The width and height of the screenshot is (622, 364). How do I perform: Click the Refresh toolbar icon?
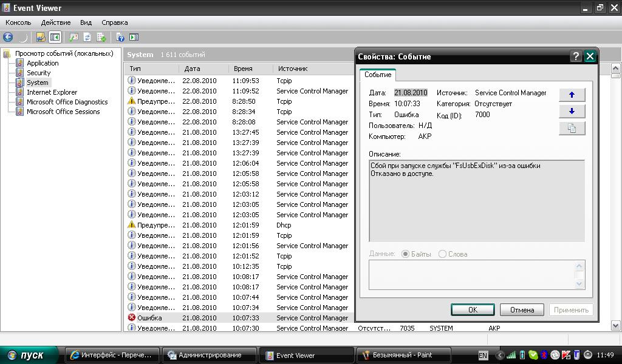point(87,37)
